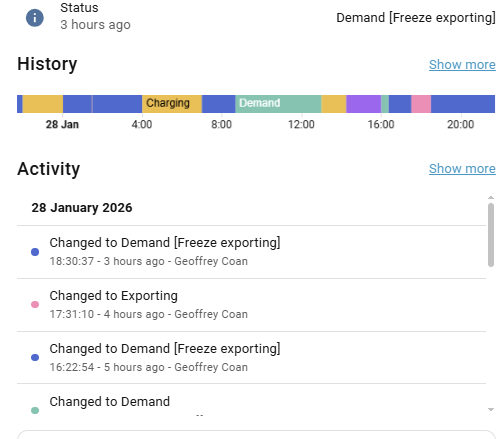The height and width of the screenshot is (439, 504).
Task: Click the pink dot beside Changed to Exporting
Action: tap(35, 304)
